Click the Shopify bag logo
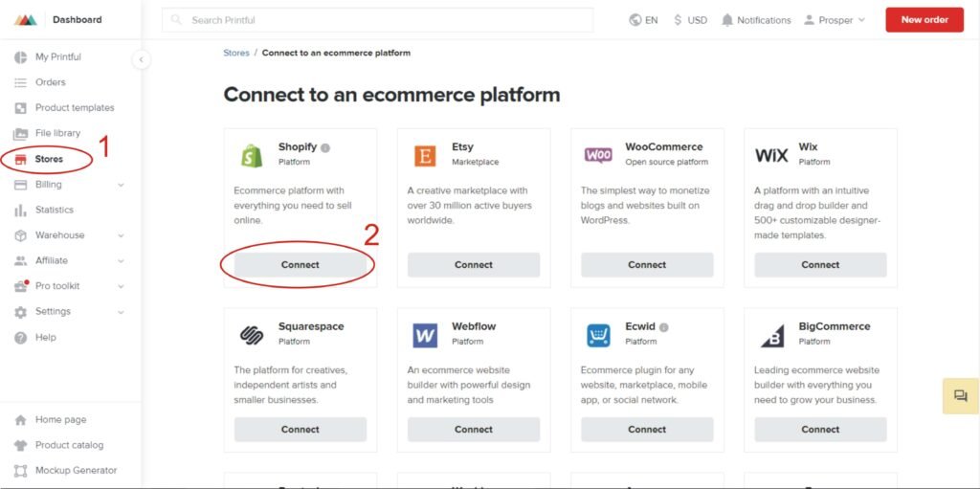This screenshot has width=980, height=489. [x=252, y=155]
